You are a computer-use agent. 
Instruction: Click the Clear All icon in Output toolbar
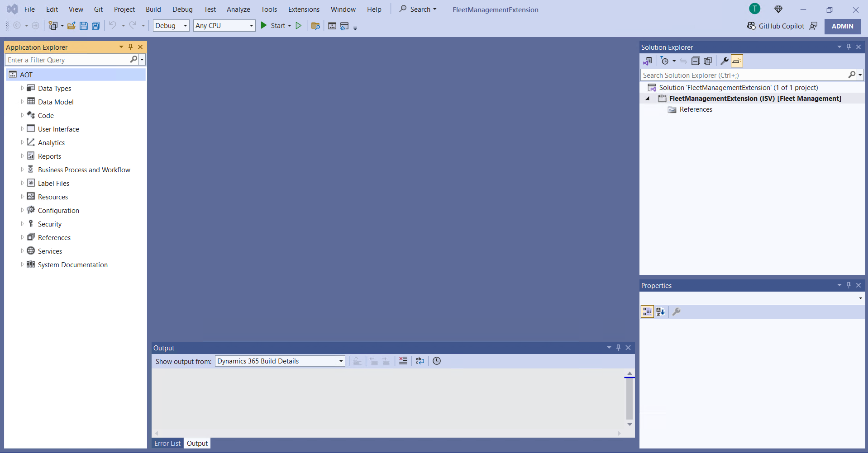coord(403,361)
